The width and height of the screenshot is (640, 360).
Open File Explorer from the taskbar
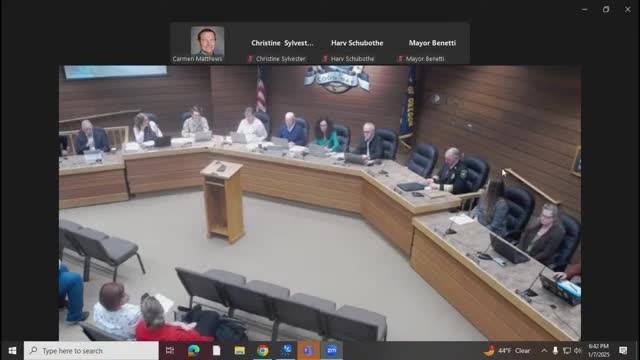240,351
